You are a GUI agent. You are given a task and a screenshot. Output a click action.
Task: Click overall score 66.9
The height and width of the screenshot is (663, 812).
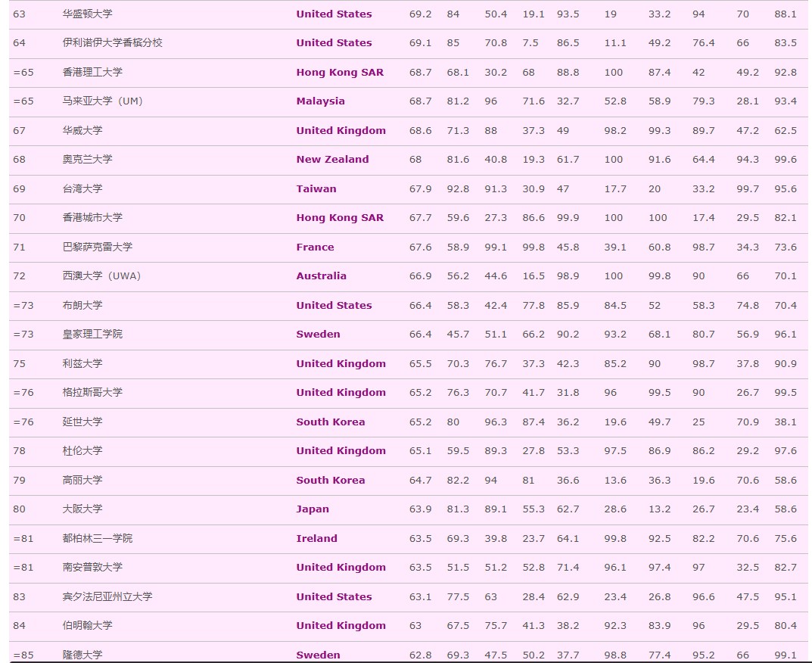(420, 276)
